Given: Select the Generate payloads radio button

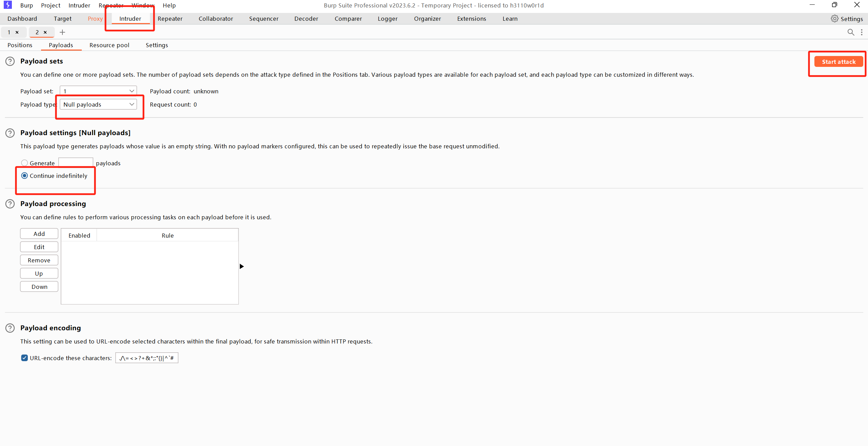Looking at the screenshot, I should [24, 163].
